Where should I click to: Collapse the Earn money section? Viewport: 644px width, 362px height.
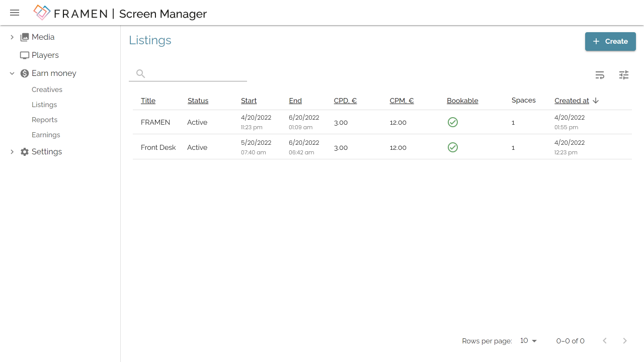pyautogui.click(x=12, y=73)
